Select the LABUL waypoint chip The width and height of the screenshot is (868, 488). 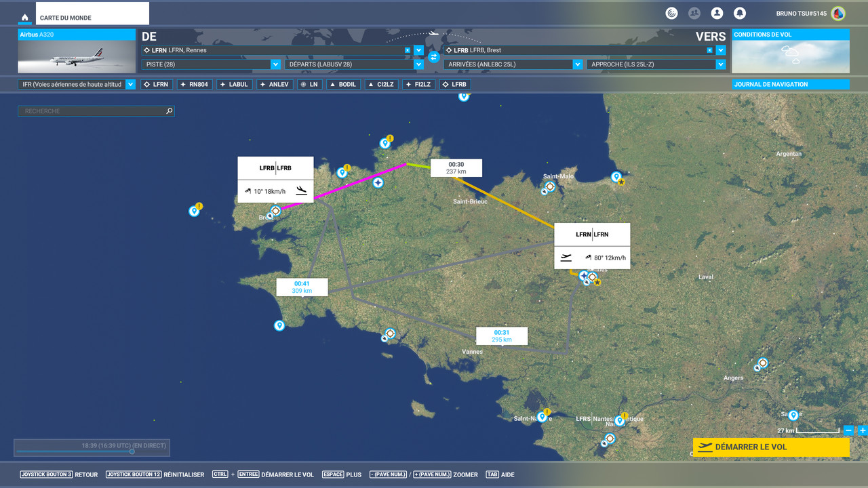(x=235, y=85)
